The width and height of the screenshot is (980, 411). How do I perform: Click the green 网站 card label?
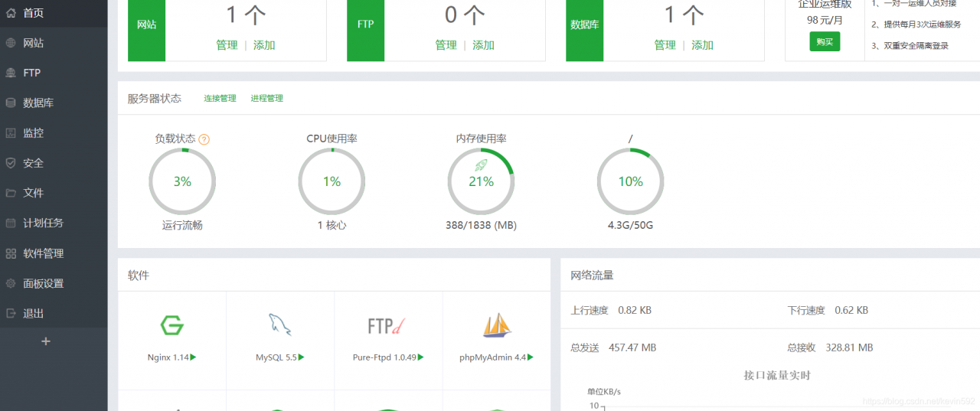(146, 24)
